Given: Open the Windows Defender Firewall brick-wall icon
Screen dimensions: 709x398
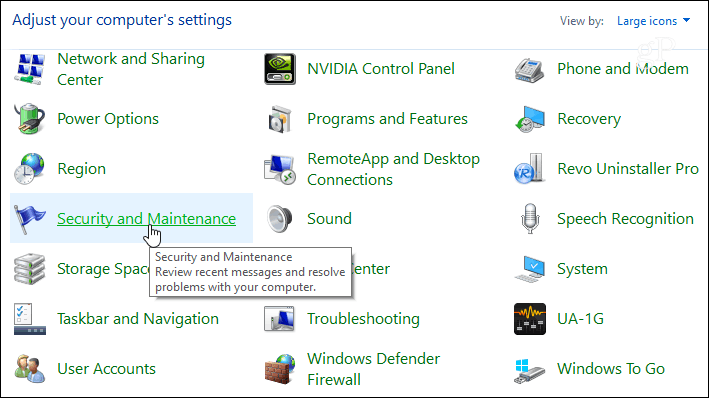Looking at the screenshot, I should click(x=280, y=369).
